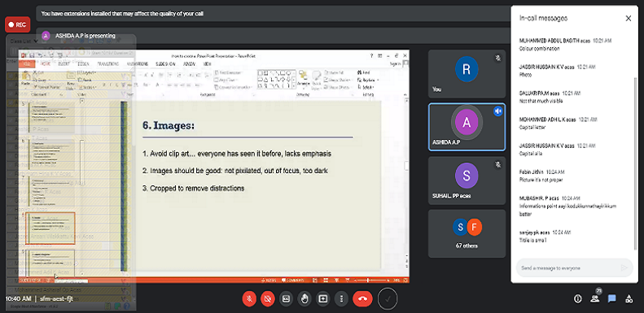Raise your hand in the meeting
Viewport: 644px width, 313px height.
pos(304,298)
